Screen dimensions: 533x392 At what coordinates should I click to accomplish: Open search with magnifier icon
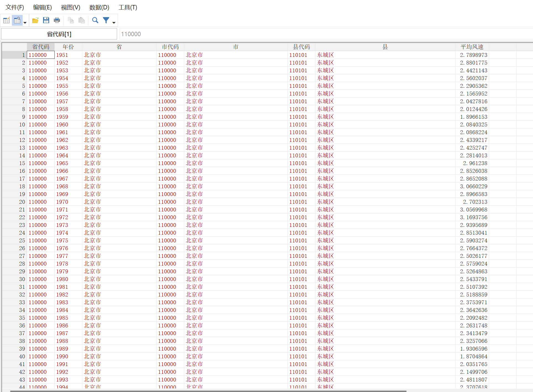coord(95,20)
